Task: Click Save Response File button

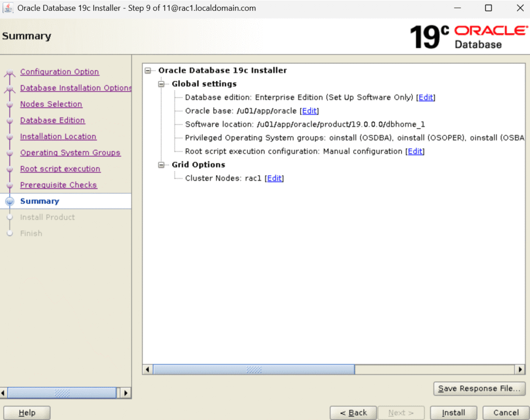Action: [x=479, y=388]
